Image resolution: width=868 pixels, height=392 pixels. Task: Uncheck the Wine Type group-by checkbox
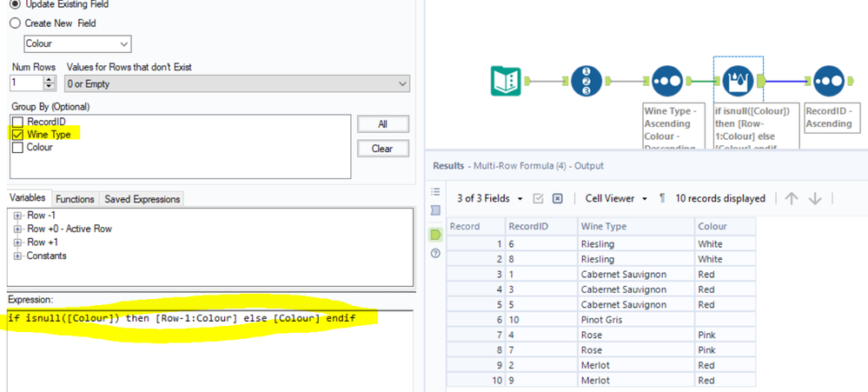pyautogui.click(x=17, y=134)
